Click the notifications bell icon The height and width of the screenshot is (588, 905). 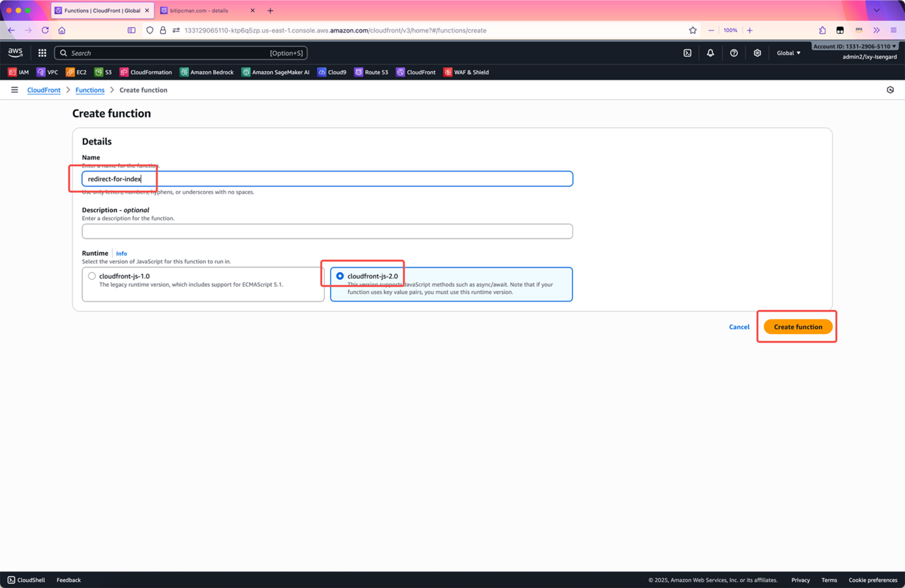pos(710,53)
